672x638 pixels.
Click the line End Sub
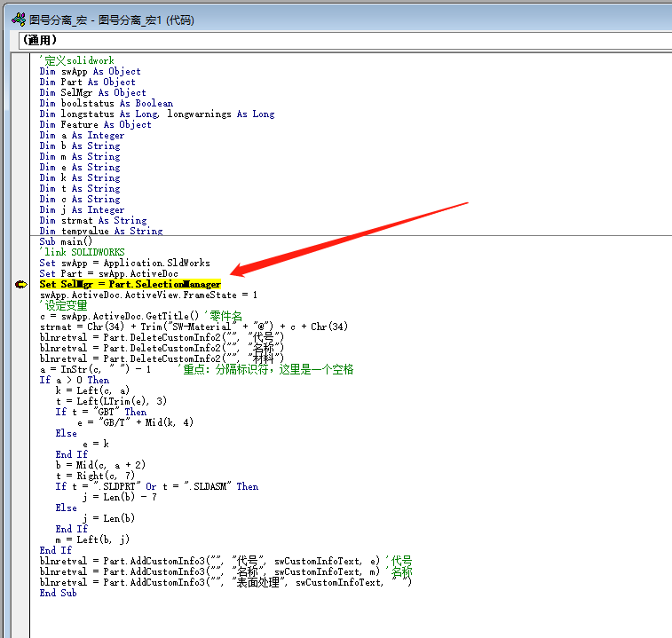point(58,593)
